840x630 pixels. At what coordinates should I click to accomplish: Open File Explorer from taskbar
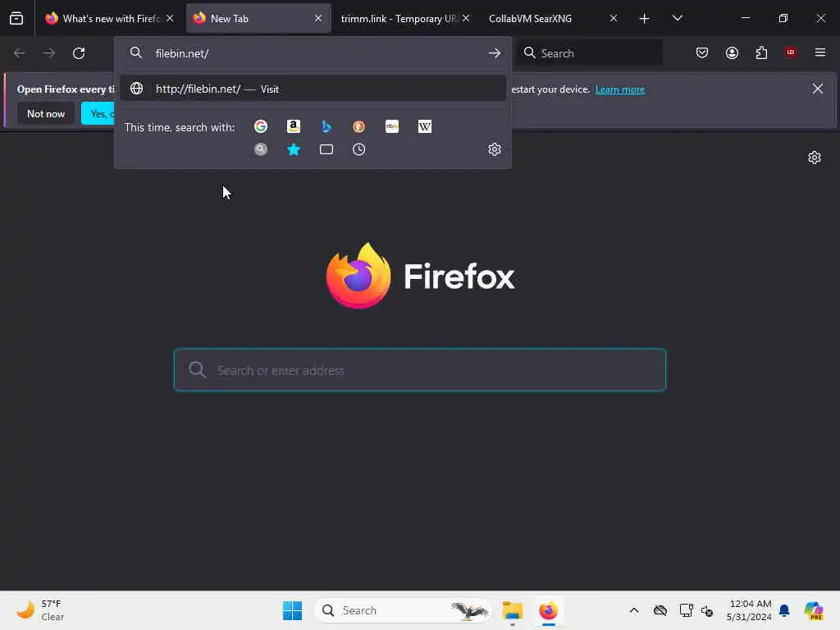coord(512,610)
